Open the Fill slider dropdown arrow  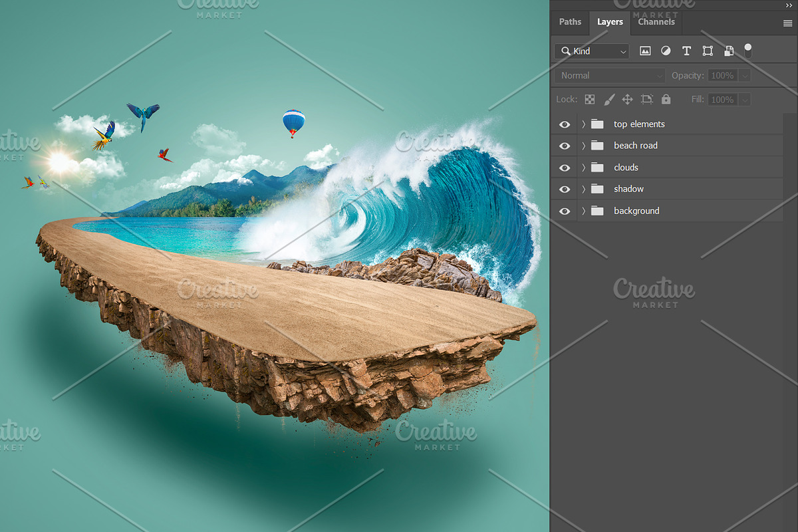[745, 100]
